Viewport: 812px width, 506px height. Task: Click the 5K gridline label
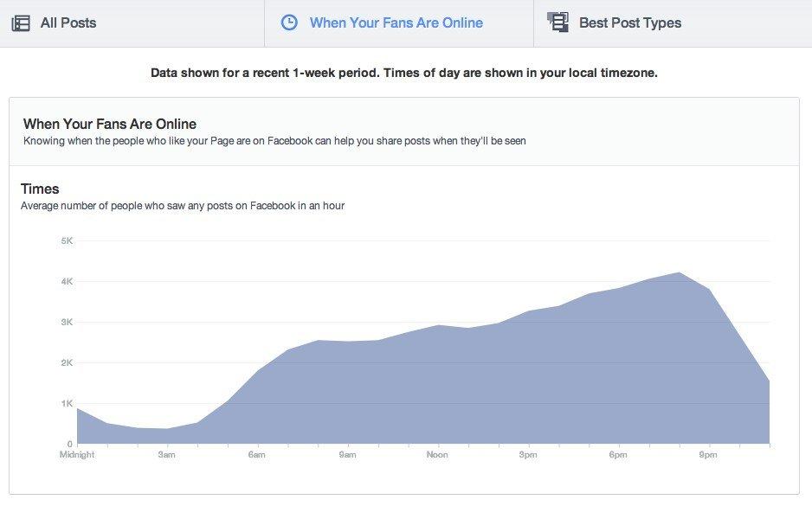click(x=67, y=241)
